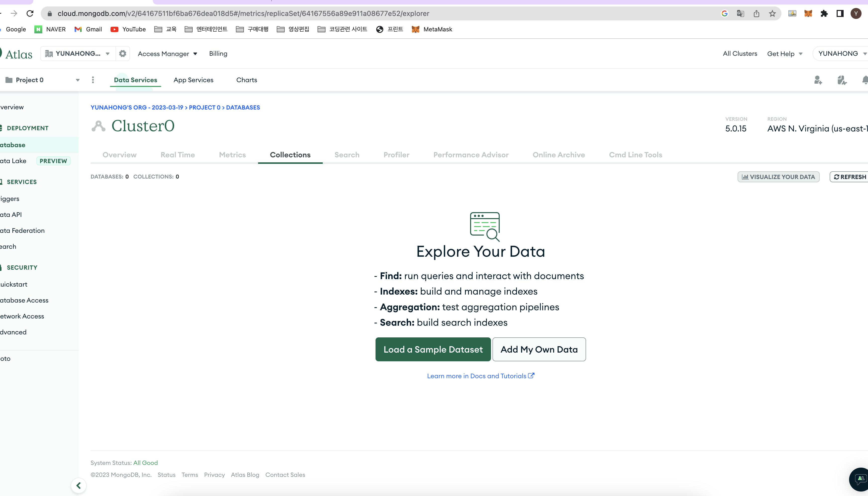
Task: Open the 엔터테인먼트 bookmark folder
Action: click(206, 29)
